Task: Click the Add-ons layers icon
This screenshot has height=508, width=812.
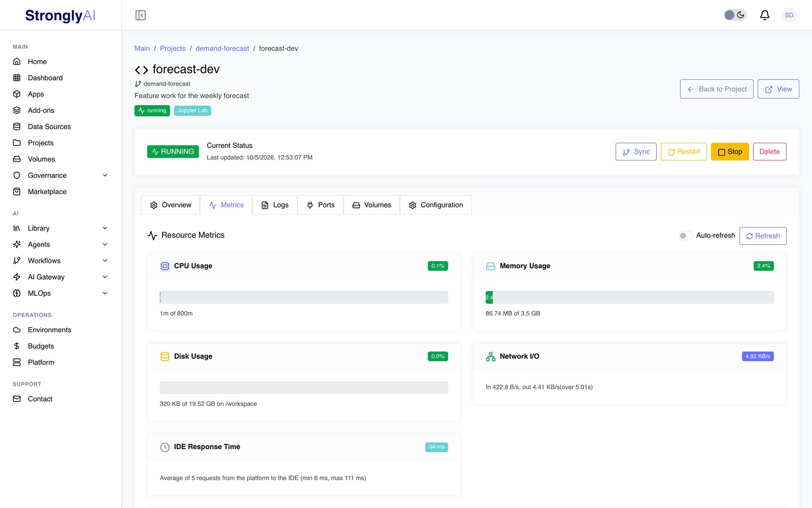Action: click(17, 110)
